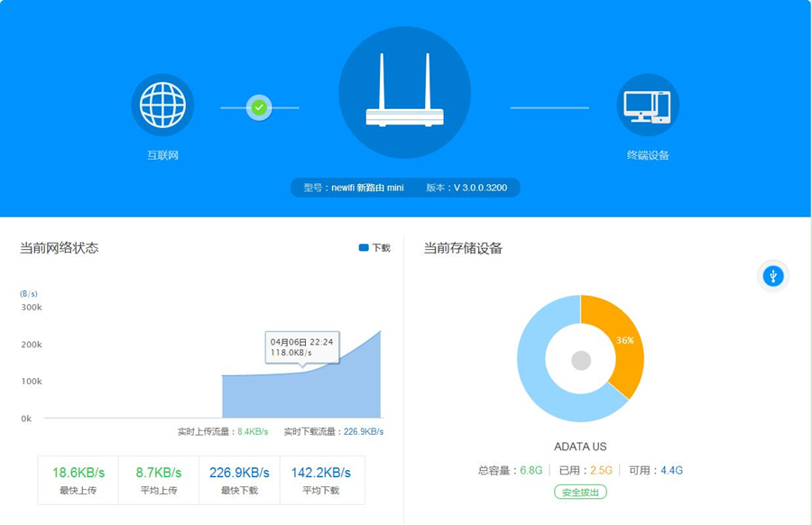Switch to the 最快下载 stat tab
The height and width of the screenshot is (525, 812).
[x=240, y=479]
